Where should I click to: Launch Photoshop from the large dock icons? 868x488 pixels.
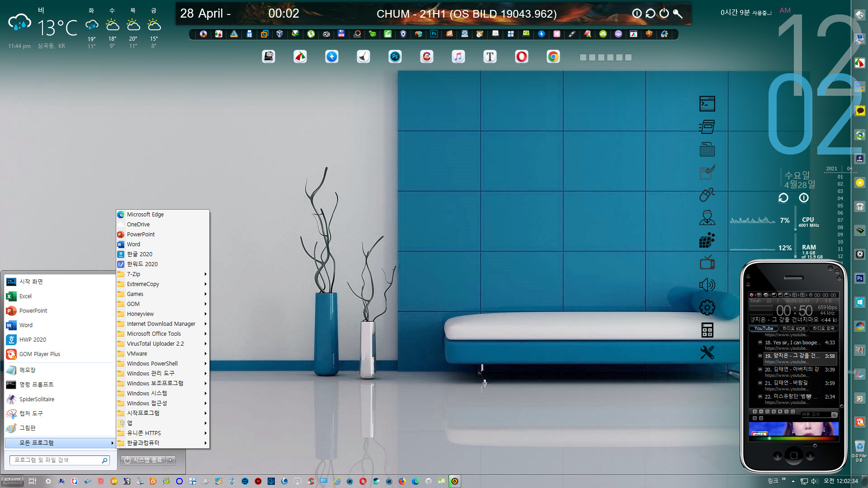coord(395,56)
